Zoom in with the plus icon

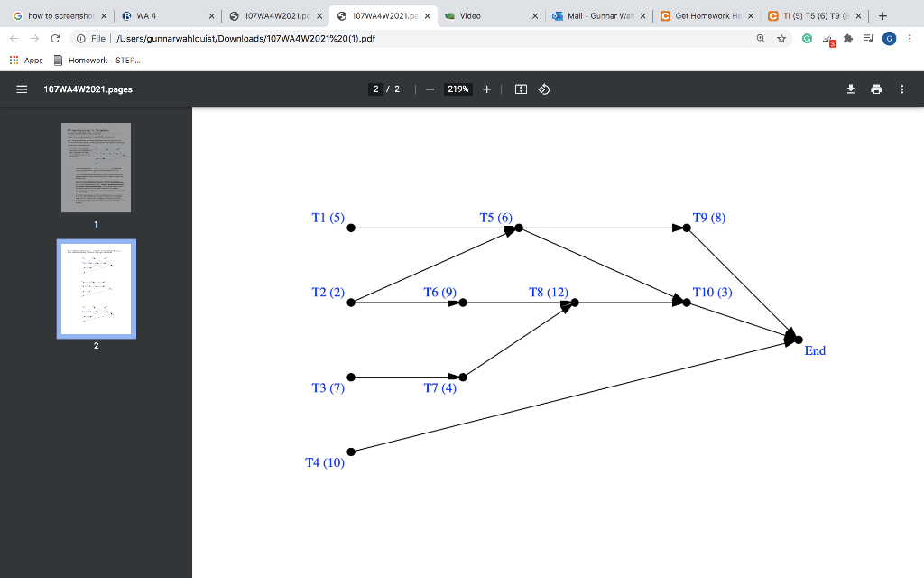coord(486,89)
